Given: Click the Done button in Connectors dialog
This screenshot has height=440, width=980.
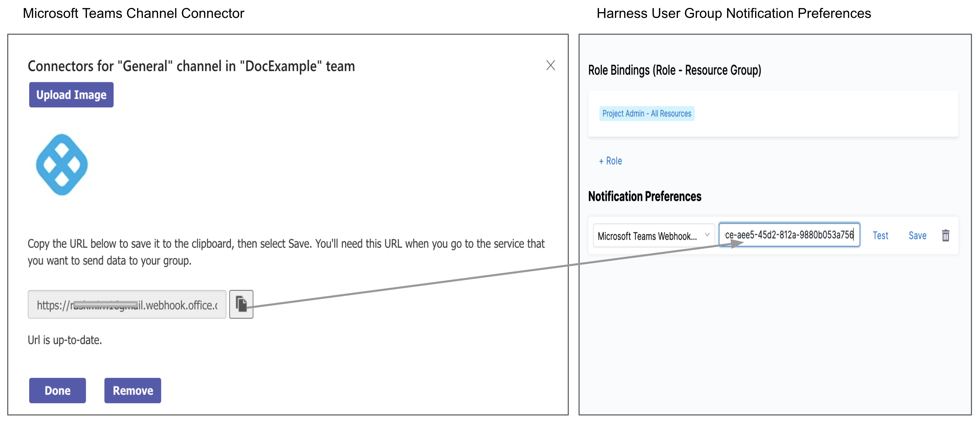Looking at the screenshot, I should pos(58,390).
